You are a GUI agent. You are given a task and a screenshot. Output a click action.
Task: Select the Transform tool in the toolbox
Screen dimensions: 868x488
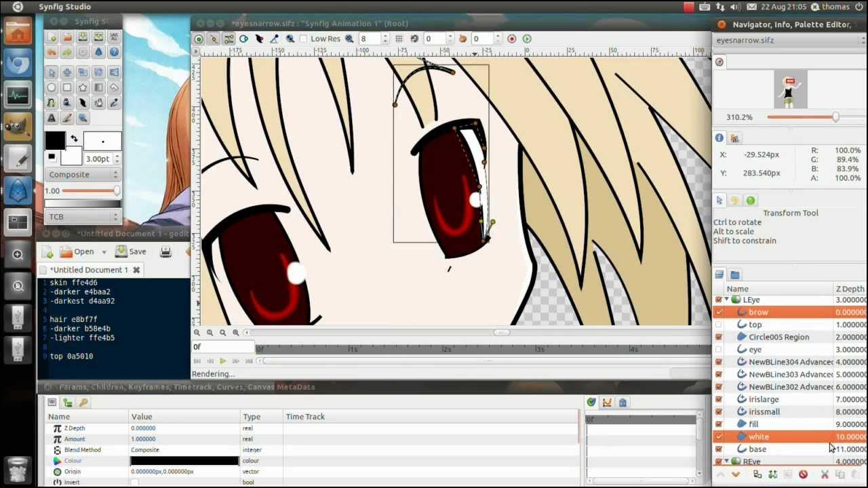pos(52,73)
